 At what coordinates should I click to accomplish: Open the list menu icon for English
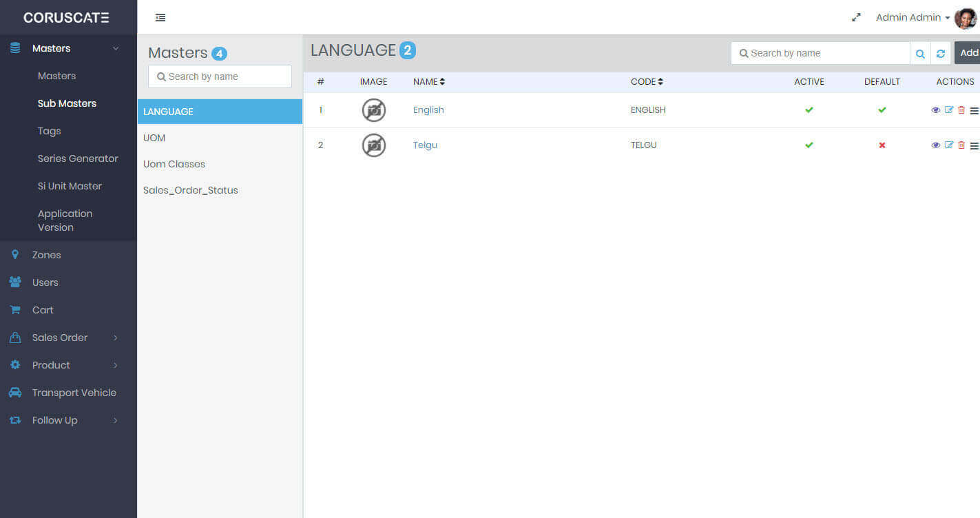point(974,110)
